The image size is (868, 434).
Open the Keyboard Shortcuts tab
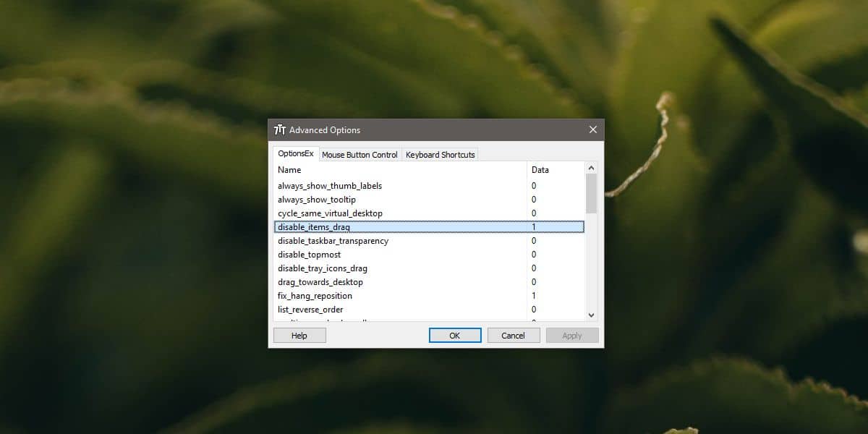(x=440, y=155)
